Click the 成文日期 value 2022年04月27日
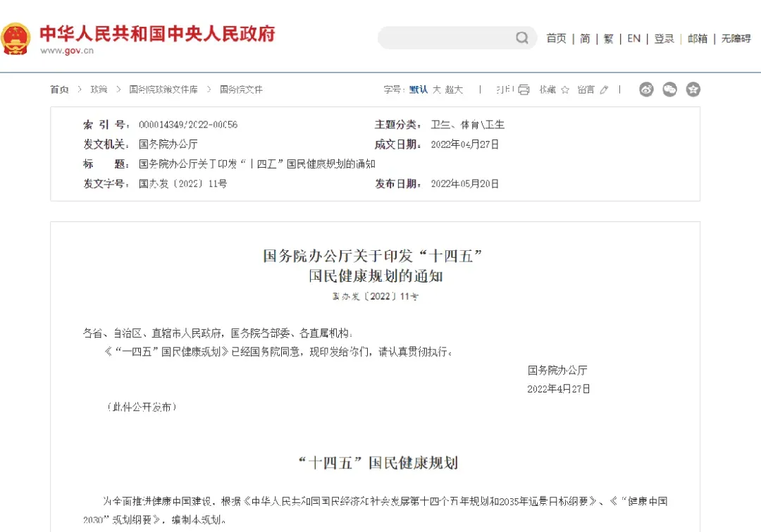Screen dimensions: 761x532 (x=465, y=144)
